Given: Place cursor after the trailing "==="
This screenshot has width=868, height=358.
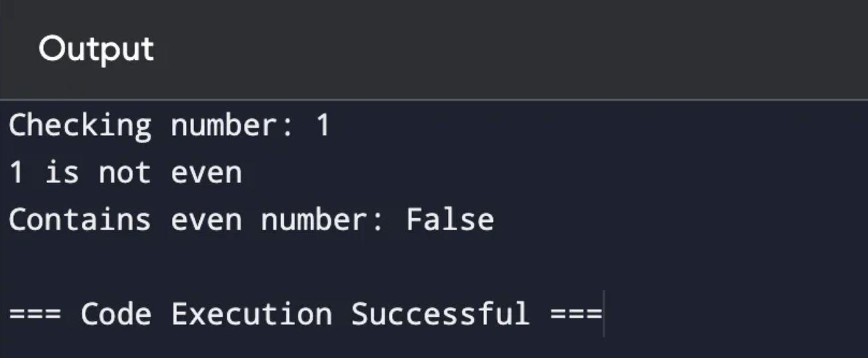Looking at the screenshot, I should click(602, 314).
